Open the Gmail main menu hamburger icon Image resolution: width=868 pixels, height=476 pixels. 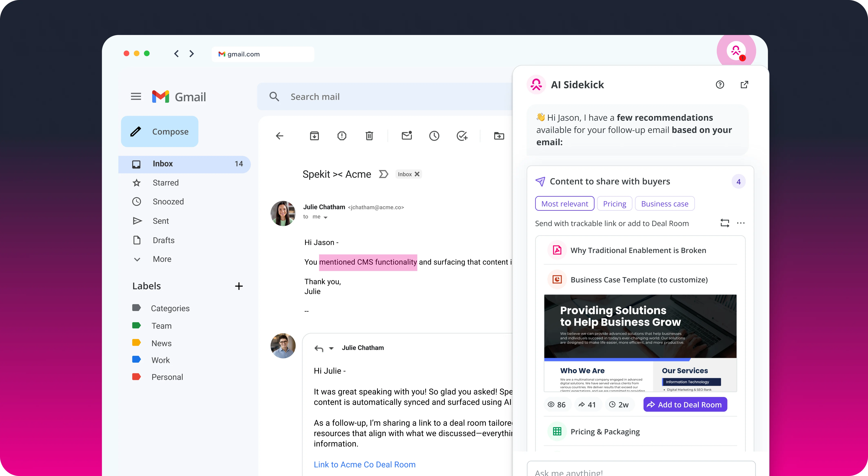[x=136, y=97]
